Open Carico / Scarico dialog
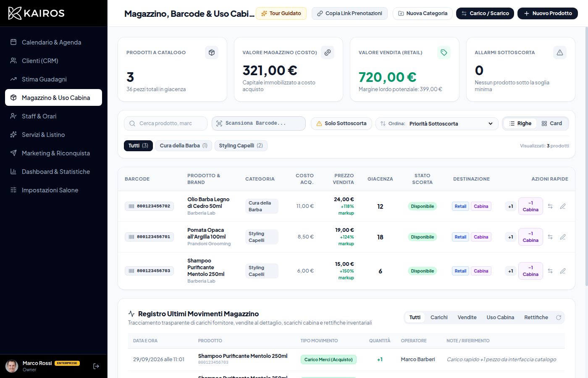 pos(485,13)
